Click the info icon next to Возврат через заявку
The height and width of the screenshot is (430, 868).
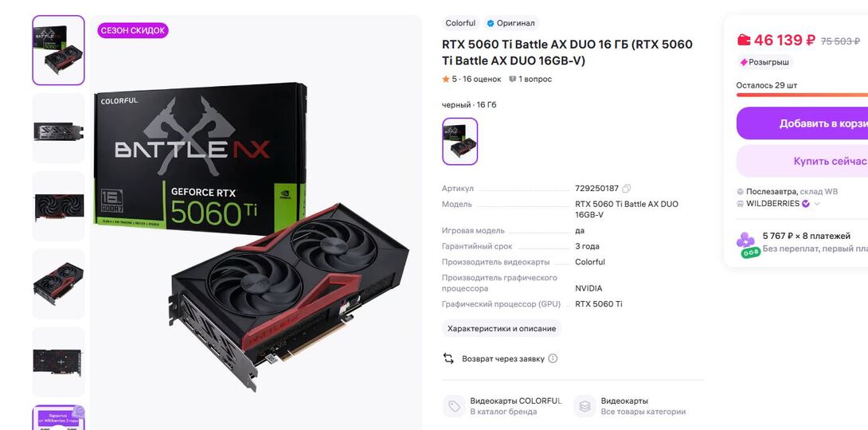click(x=553, y=358)
